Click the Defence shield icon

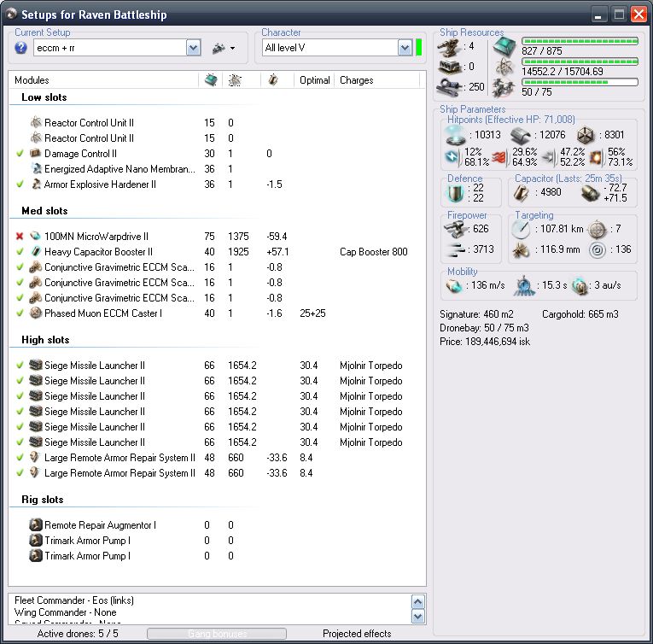pos(455,193)
